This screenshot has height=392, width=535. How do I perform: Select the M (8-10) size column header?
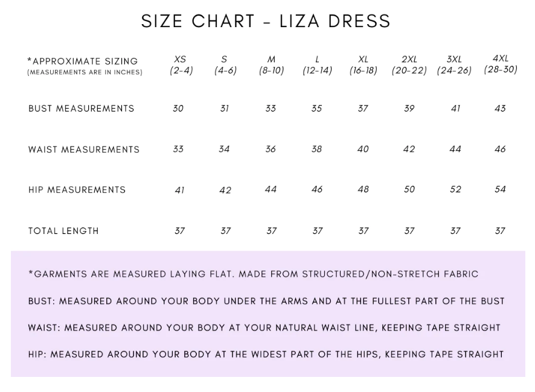click(x=271, y=65)
